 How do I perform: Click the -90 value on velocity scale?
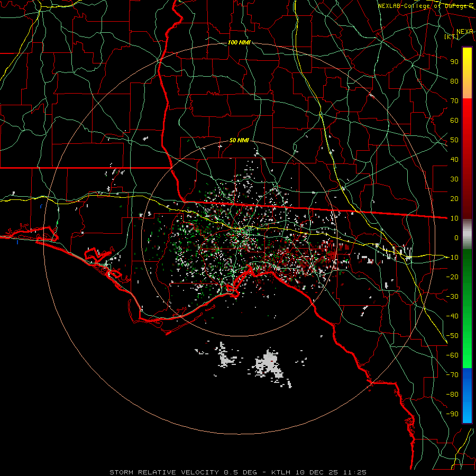pyautogui.click(x=452, y=414)
